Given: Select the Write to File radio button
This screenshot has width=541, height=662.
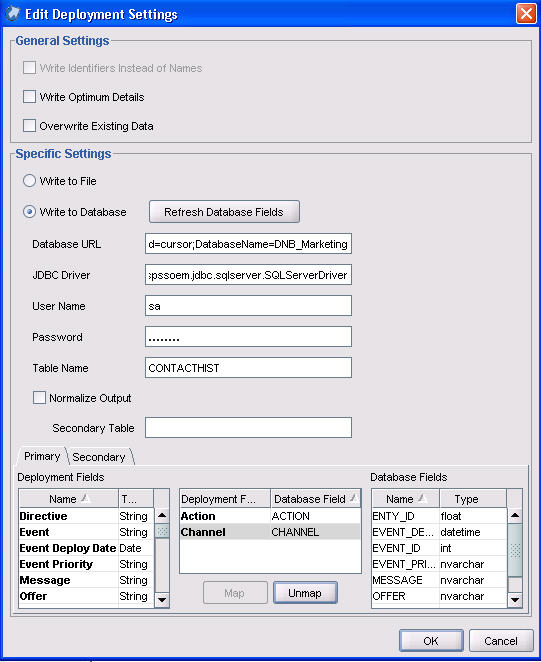Looking at the screenshot, I should pyautogui.click(x=29, y=181).
